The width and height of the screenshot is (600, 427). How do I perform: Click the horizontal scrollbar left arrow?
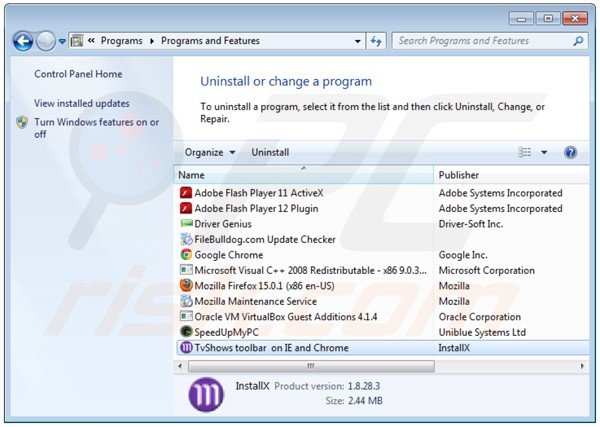(x=180, y=366)
